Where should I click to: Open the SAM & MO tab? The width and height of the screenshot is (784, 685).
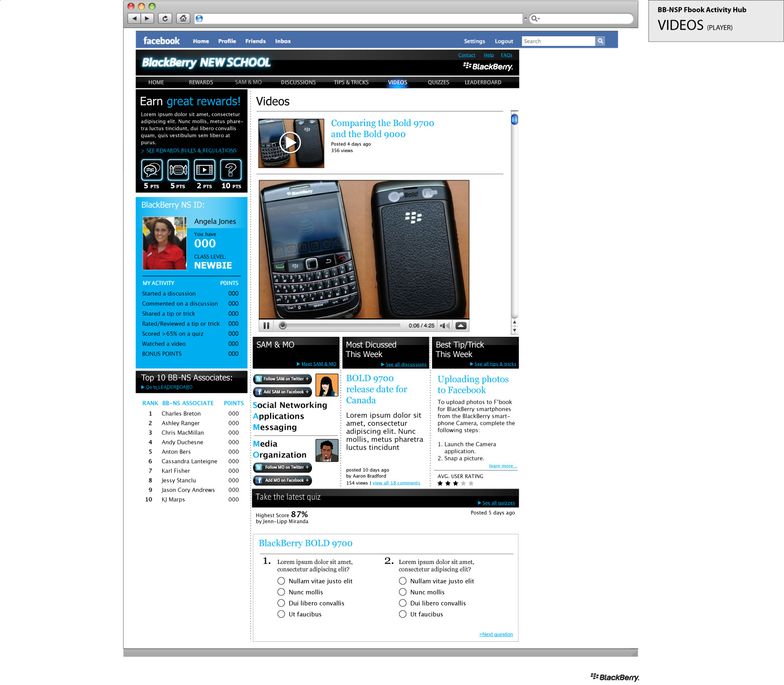click(248, 82)
